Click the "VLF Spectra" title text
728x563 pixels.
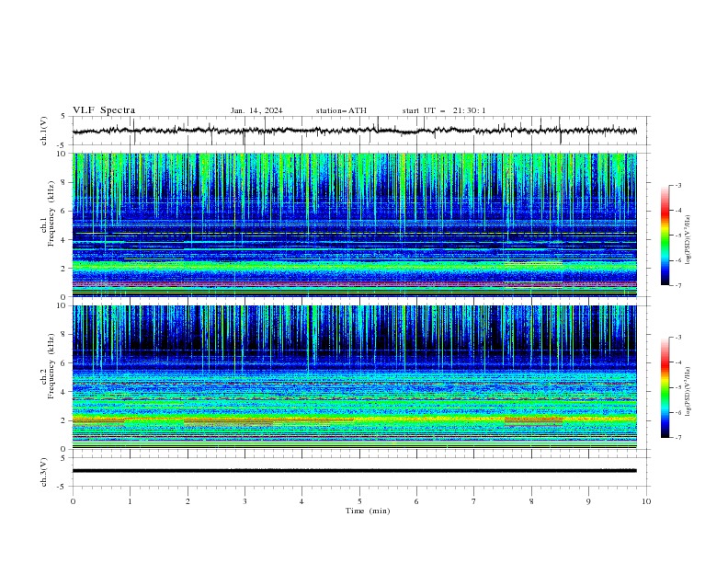104,110
